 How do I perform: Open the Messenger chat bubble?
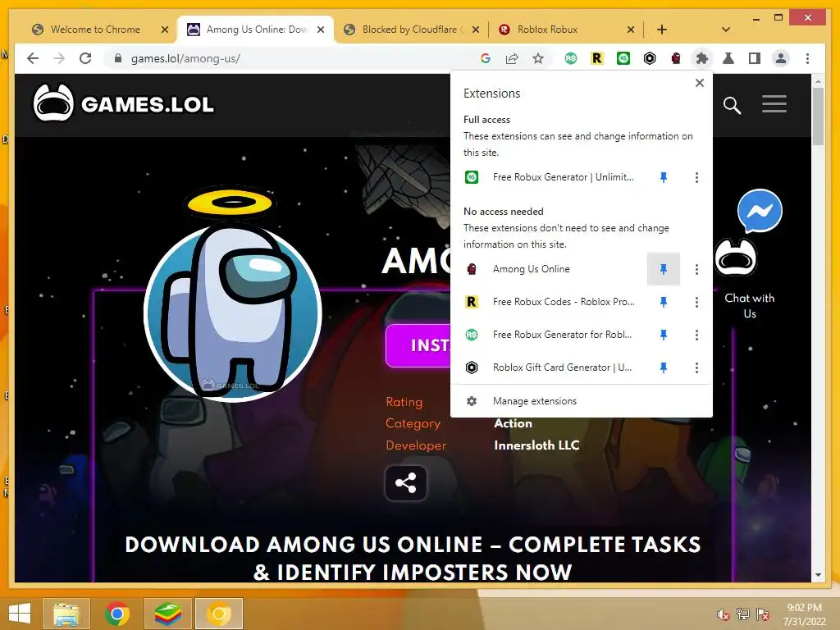[760, 211]
